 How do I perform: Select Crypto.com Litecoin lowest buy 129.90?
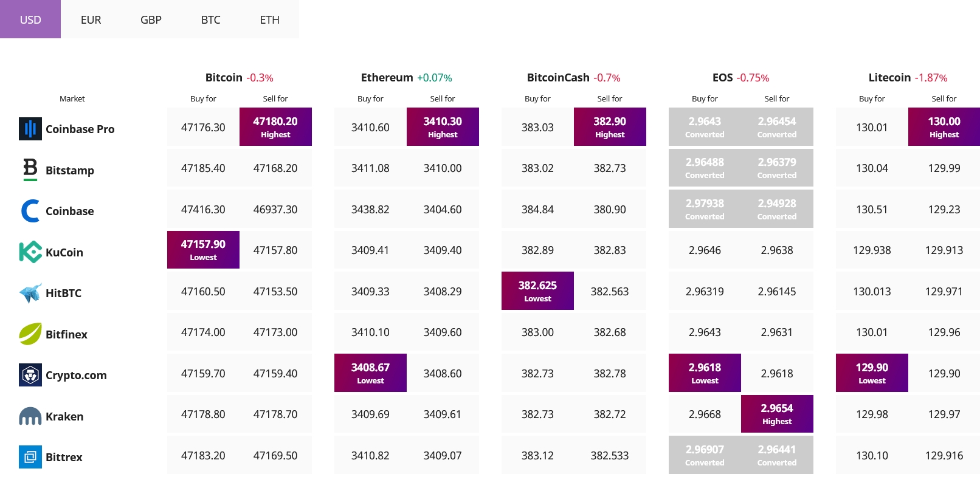click(x=872, y=372)
